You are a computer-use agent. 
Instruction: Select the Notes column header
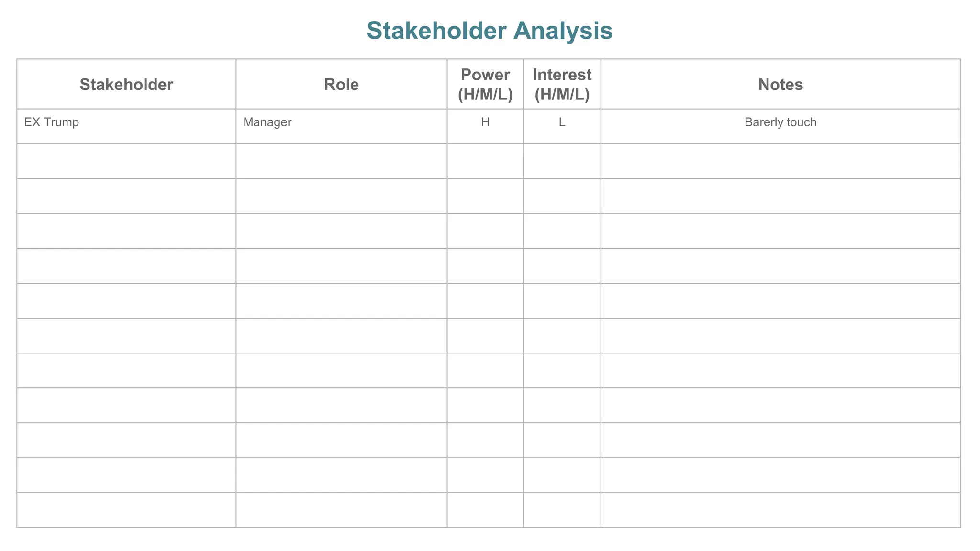780,84
